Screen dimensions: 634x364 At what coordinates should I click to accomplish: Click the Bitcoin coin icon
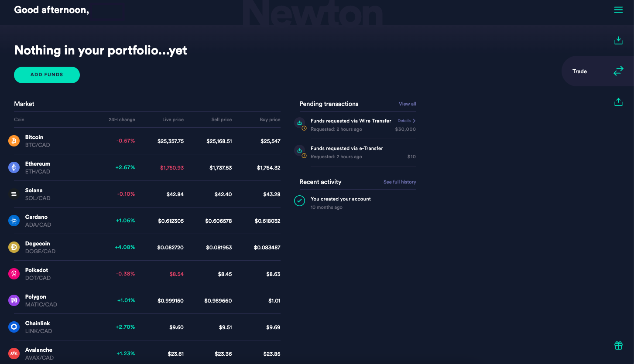point(14,141)
